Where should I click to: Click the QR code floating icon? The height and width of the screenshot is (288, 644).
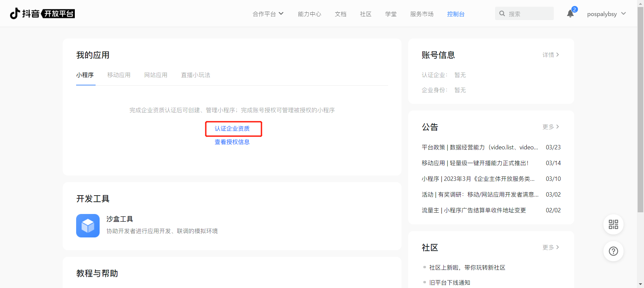click(x=613, y=224)
